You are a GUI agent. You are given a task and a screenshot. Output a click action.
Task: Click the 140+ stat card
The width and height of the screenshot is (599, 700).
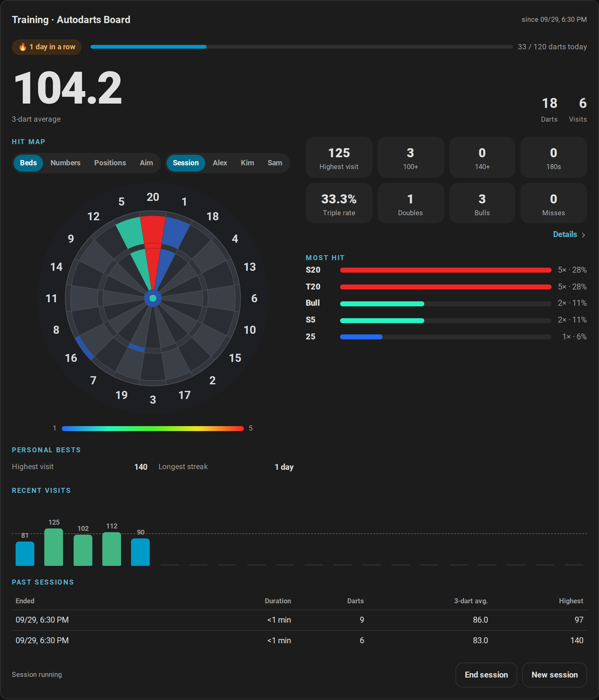coord(482,158)
